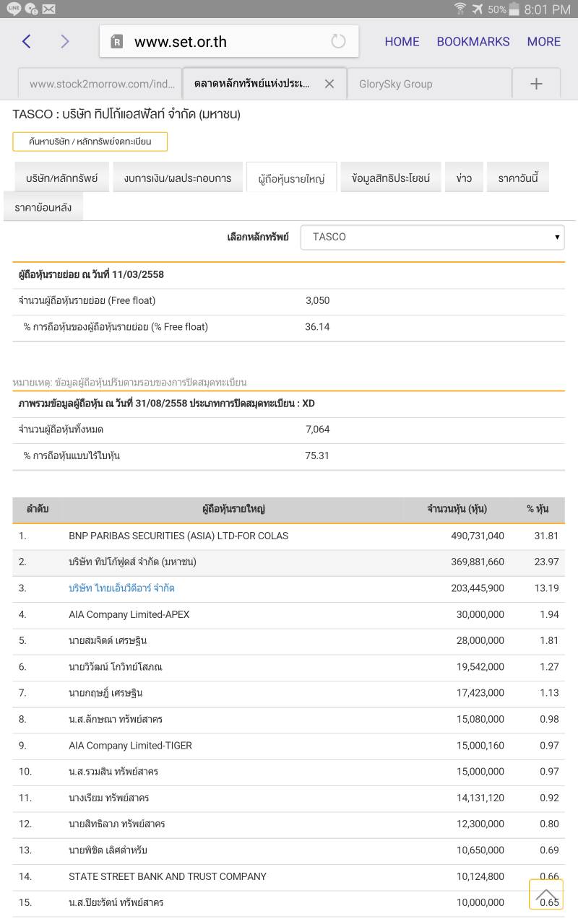Open the ข่าว tab
Screen dimensions: 578x924
(x=464, y=178)
